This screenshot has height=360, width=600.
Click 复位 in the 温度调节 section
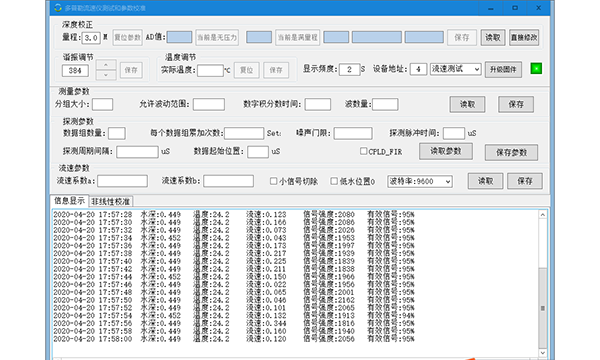point(246,70)
